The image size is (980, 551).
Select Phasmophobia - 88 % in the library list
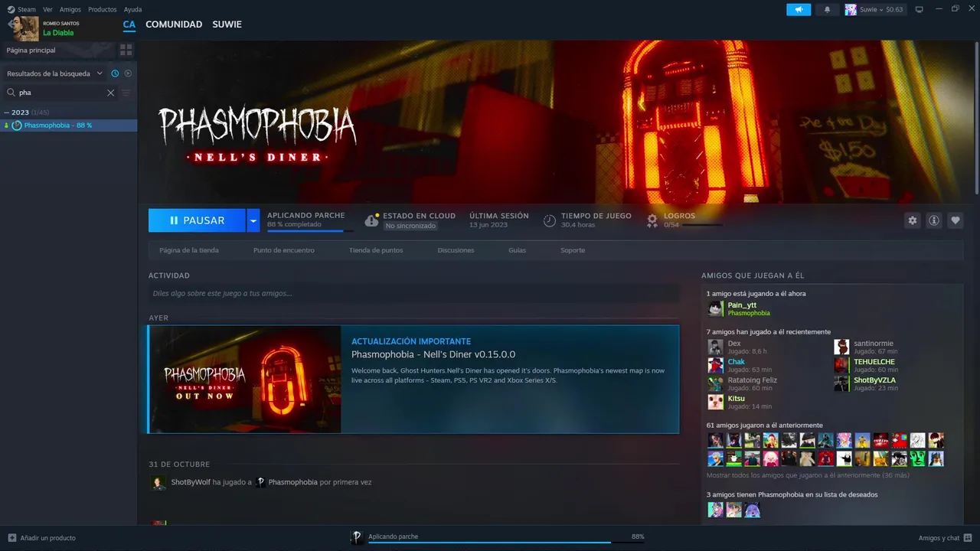68,126
